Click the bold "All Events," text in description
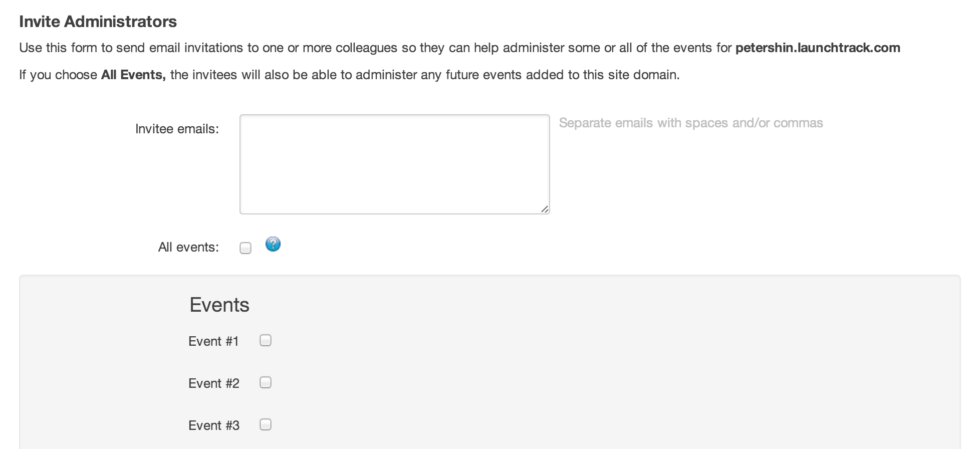This screenshot has height=449, width=980. pyautogui.click(x=133, y=75)
